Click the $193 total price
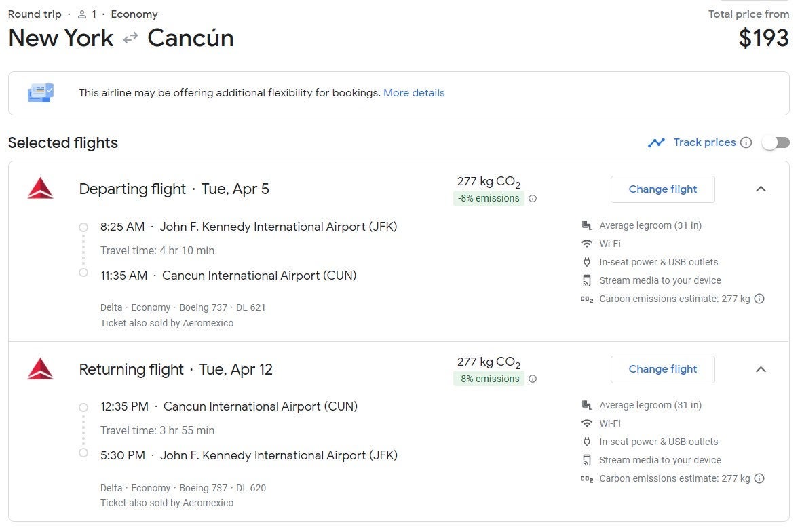The height and width of the screenshot is (532, 802). coord(763,38)
